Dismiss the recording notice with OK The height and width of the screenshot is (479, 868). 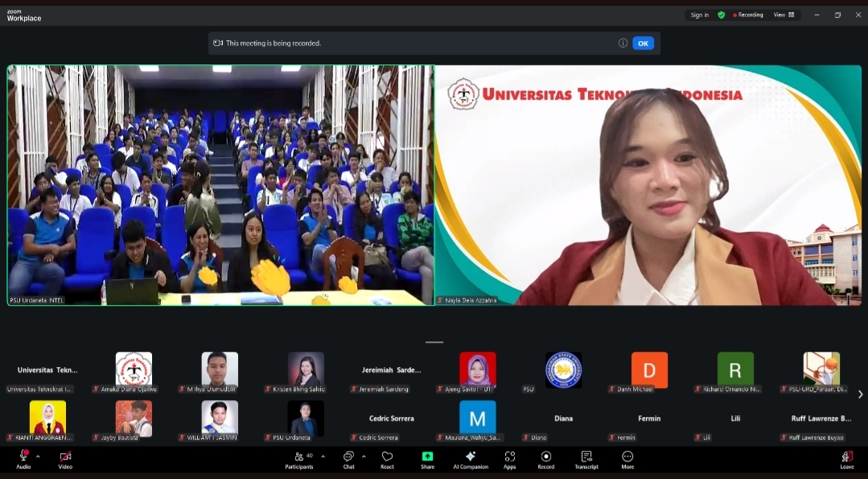coord(643,43)
